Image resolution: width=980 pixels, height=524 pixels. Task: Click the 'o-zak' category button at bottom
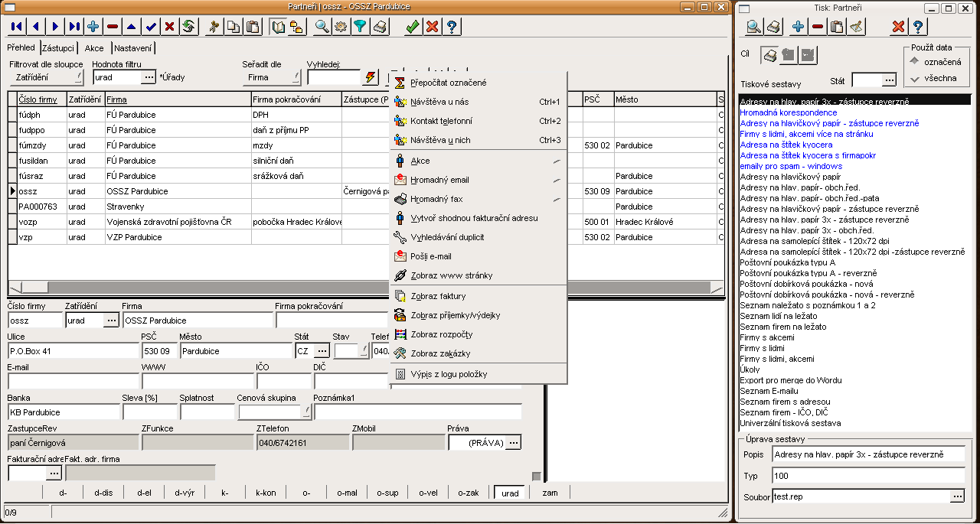468,493
